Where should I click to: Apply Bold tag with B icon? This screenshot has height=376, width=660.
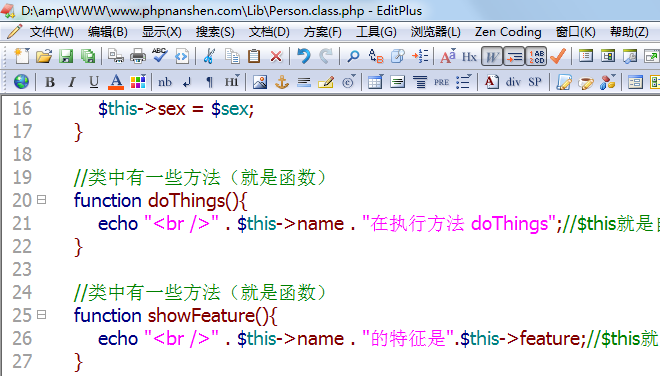coord(50,82)
